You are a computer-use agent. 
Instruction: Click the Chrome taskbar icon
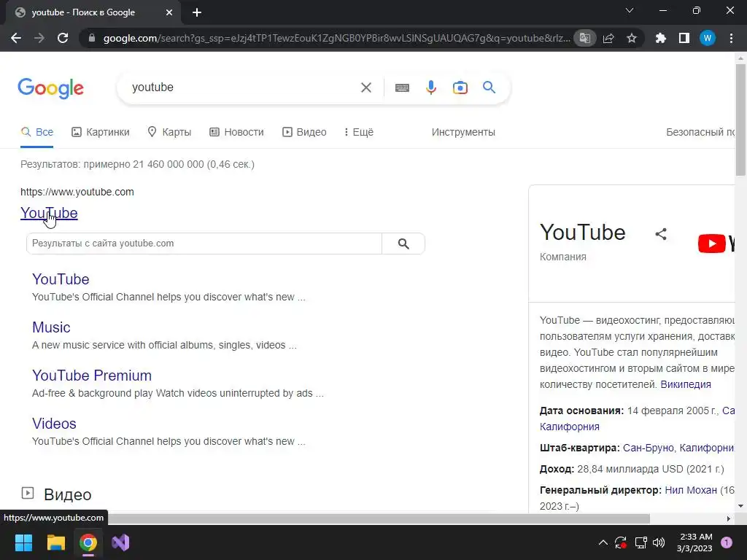pyautogui.click(x=88, y=542)
